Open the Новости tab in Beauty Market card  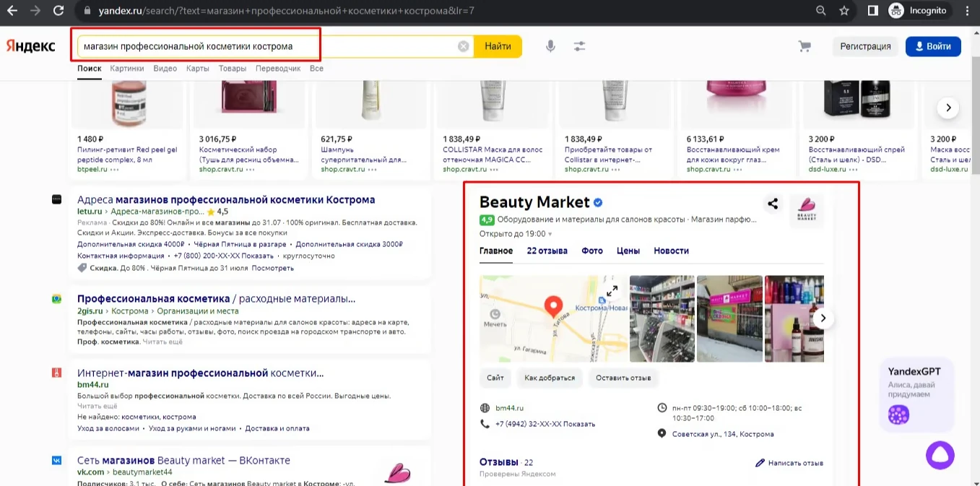[672, 251]
